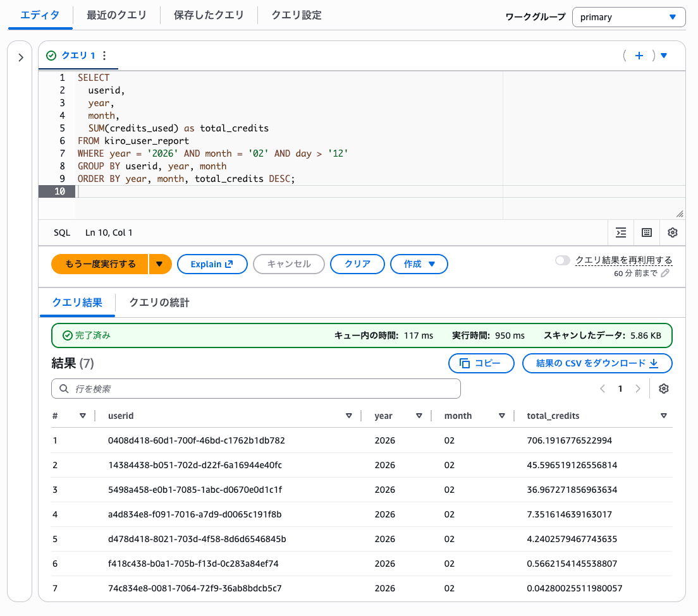This screenshot has width=698, height=616.
Task: Expand the left sidebar panel chevron
Action: (20, 57)
